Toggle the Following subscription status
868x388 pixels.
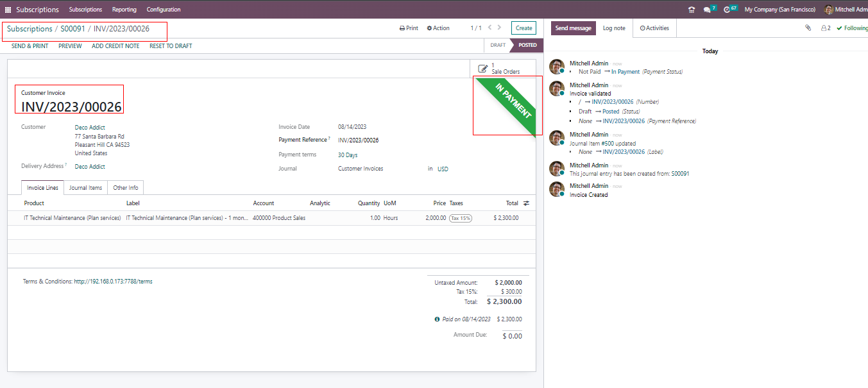(852, 28)
